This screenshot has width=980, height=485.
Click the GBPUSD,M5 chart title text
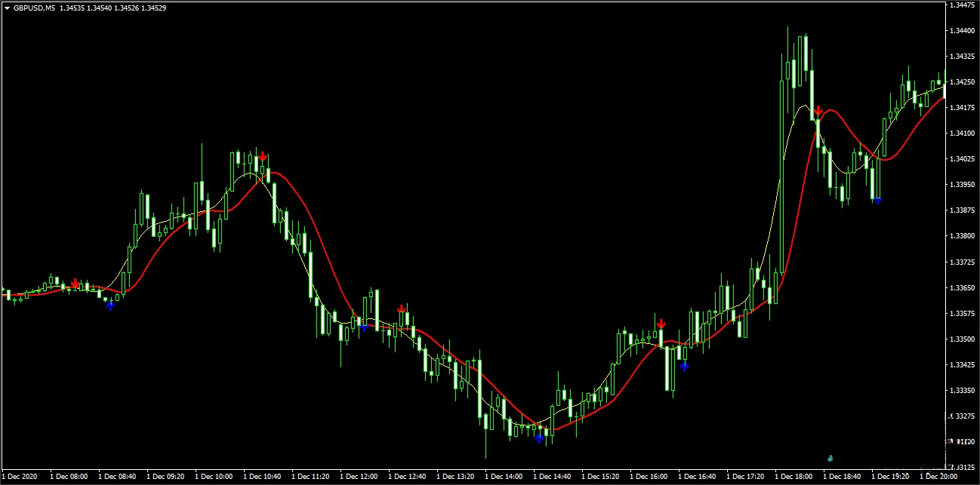[35, 8]
